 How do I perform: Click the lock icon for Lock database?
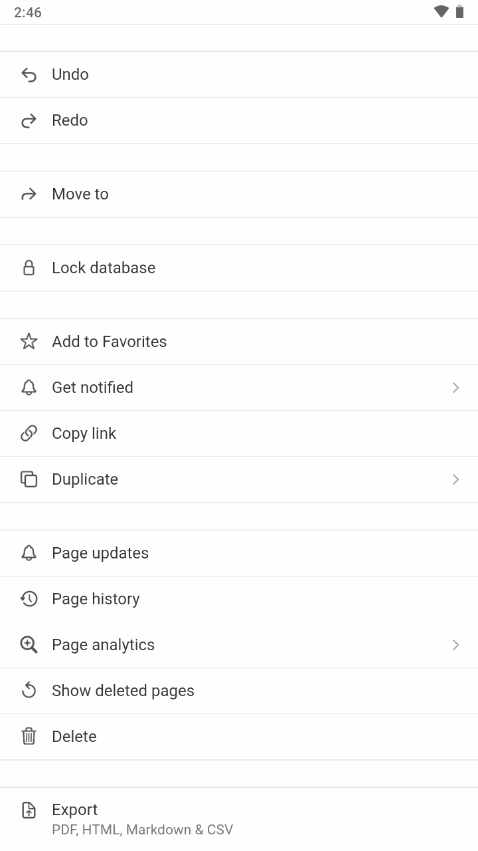29,268
